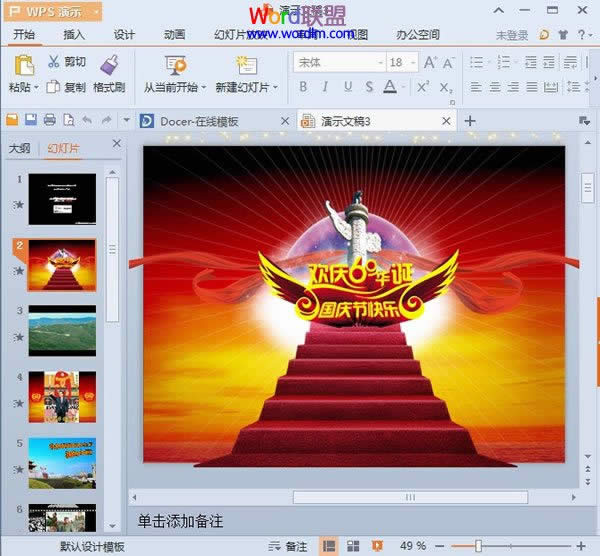
Task: Toggle subscript formatting
Action: click(x=446, y=88)
